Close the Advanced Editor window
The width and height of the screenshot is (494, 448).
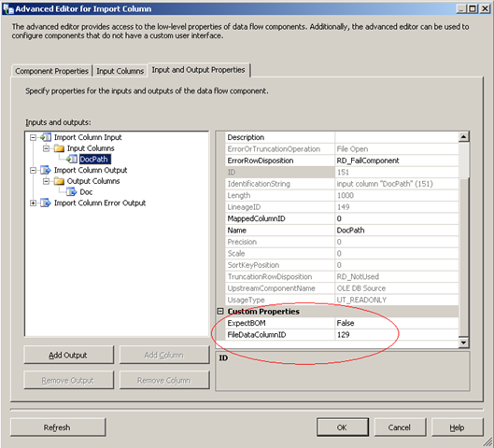coord(485,8)
